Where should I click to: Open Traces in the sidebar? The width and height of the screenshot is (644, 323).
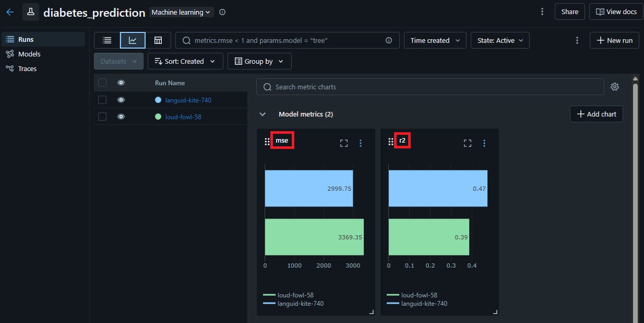[27, 68]
